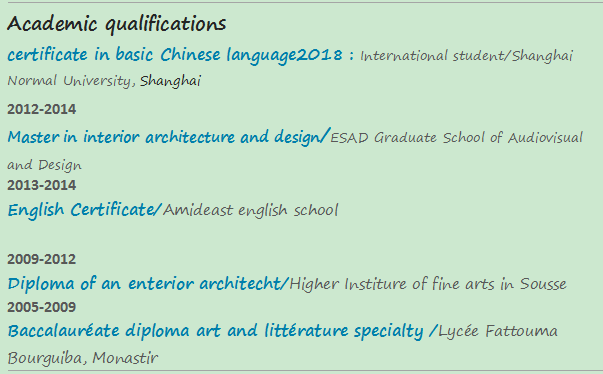Click International student/Shanghai text
This screenshot has height=374, width=603.
click(466, 56)
